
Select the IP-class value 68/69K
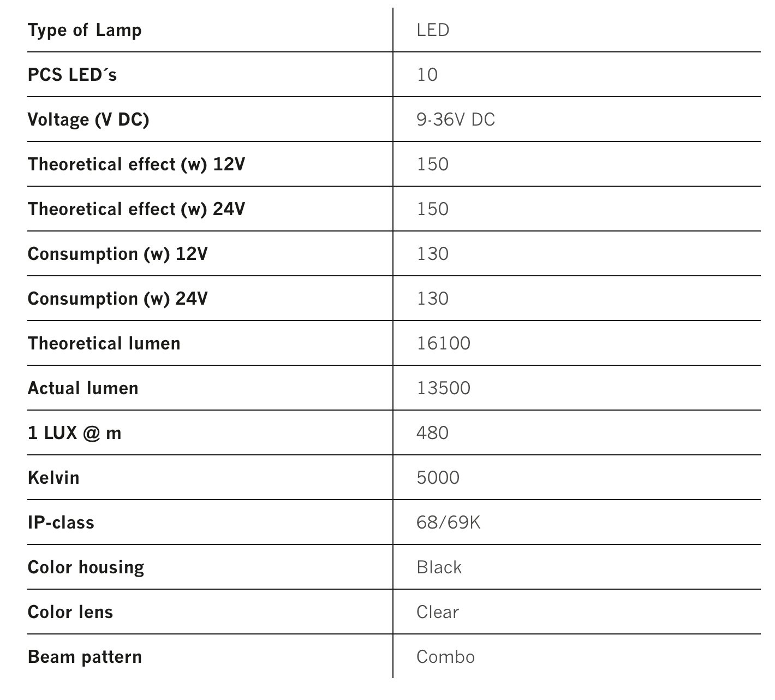pos(448,523)
